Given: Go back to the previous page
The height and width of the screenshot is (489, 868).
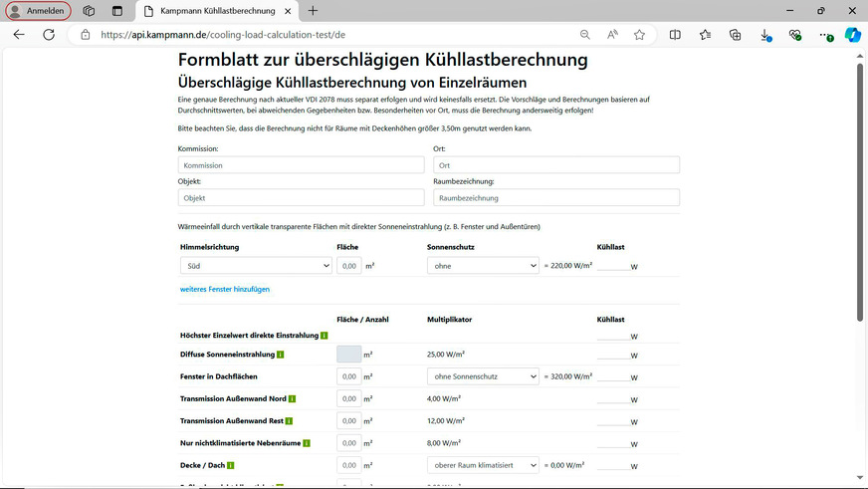Looking at the screenshot, I should click(x=19, y=34).
